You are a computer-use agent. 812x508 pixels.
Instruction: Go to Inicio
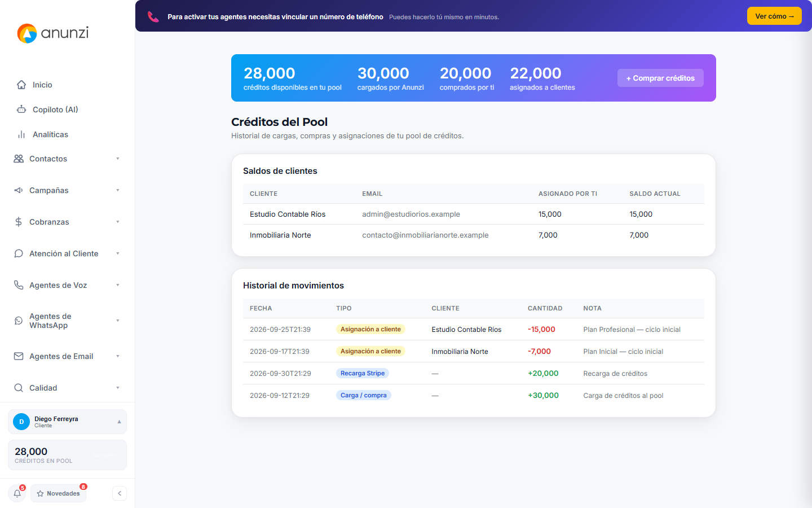click(x=42, y=85)
